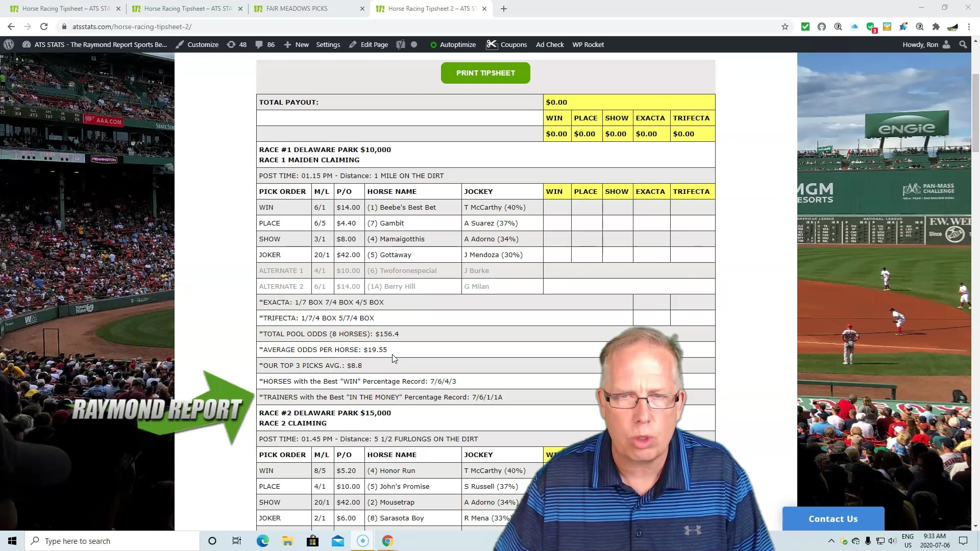Click the taskbar search box
980x551 pixels.
(112, 541)
